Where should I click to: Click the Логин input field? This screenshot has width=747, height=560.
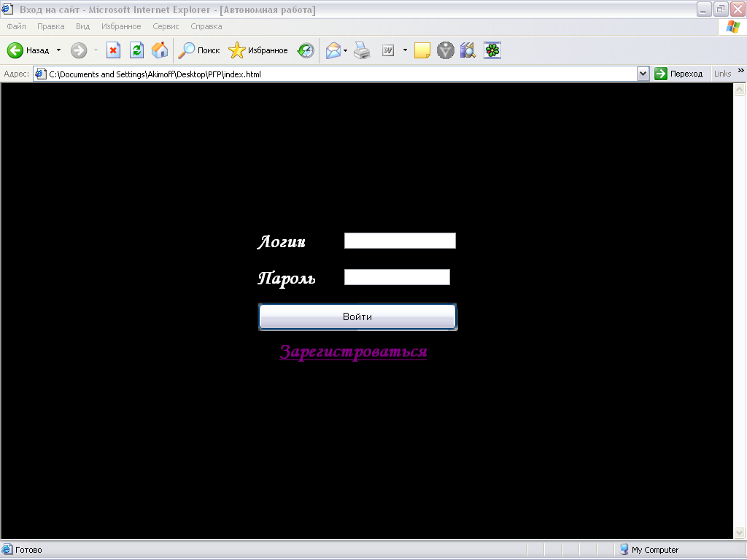pos(400,241)
